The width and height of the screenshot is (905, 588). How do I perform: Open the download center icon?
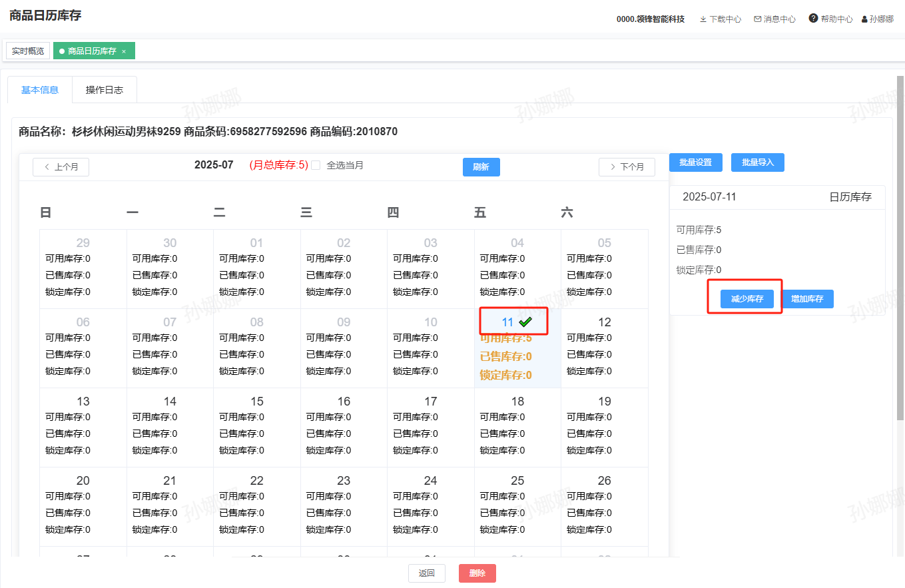click(703, 19)
